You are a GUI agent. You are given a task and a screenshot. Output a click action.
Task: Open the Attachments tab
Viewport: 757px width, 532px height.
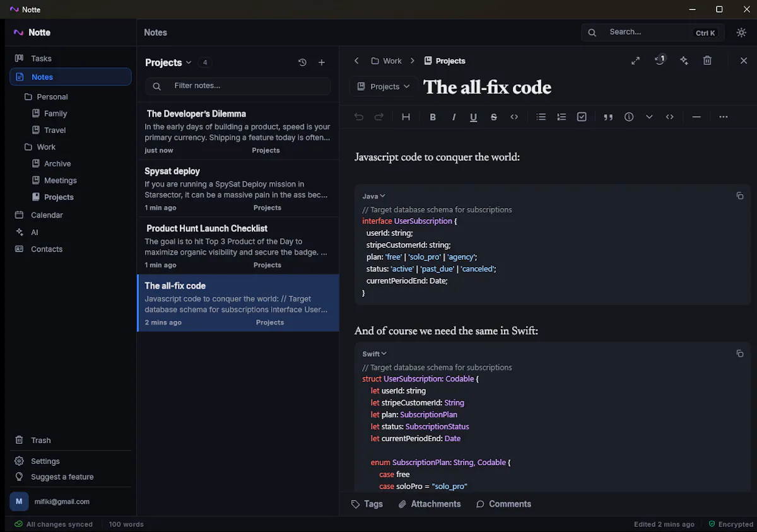(430, 504)
